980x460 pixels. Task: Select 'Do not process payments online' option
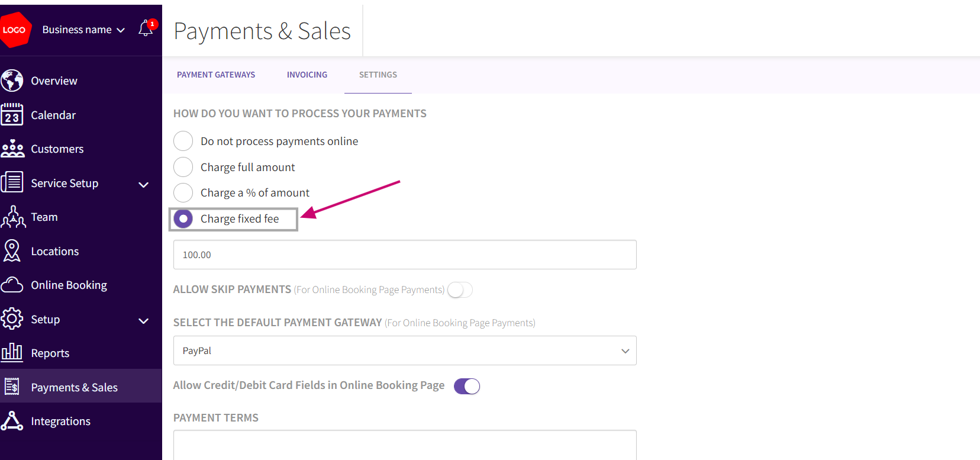tap(183, 141)
